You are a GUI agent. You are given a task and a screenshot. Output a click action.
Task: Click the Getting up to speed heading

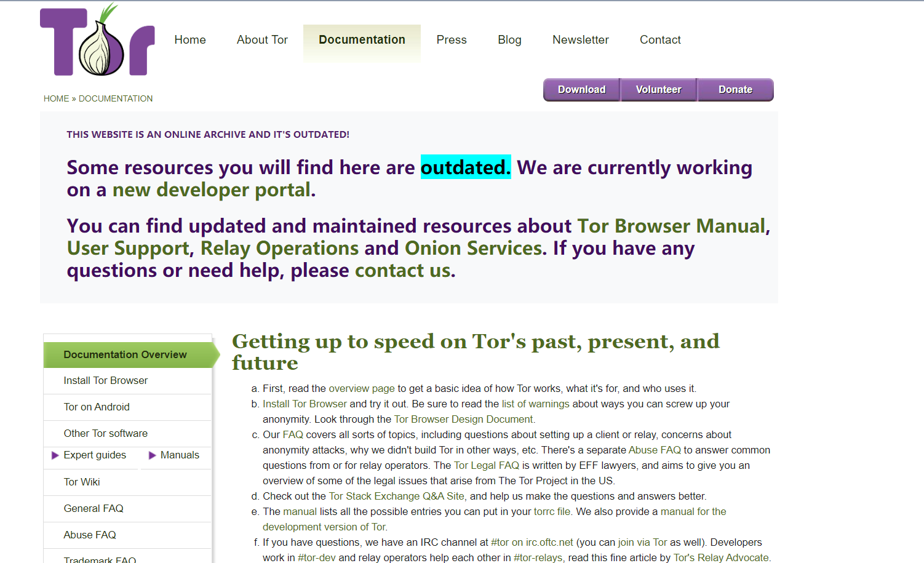476,352
